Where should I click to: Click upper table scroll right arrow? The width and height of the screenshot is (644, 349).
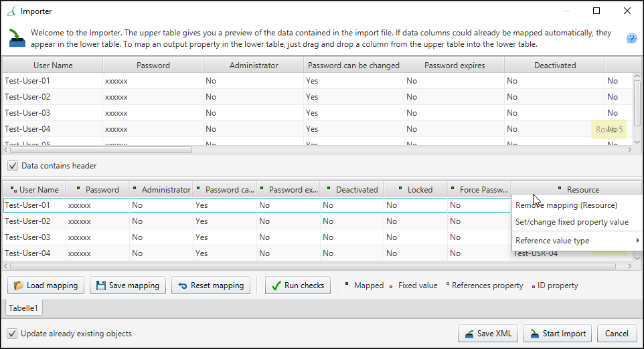click(x=630, y=150)
